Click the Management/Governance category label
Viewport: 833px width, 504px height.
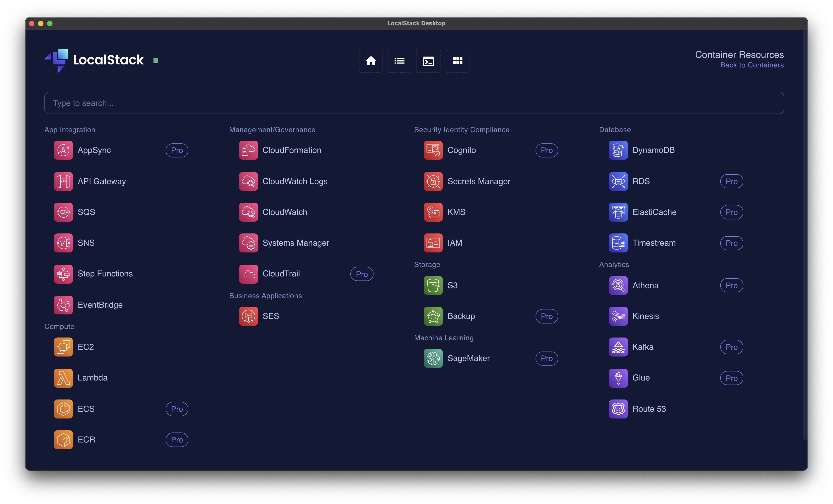(x=272, y=130)
